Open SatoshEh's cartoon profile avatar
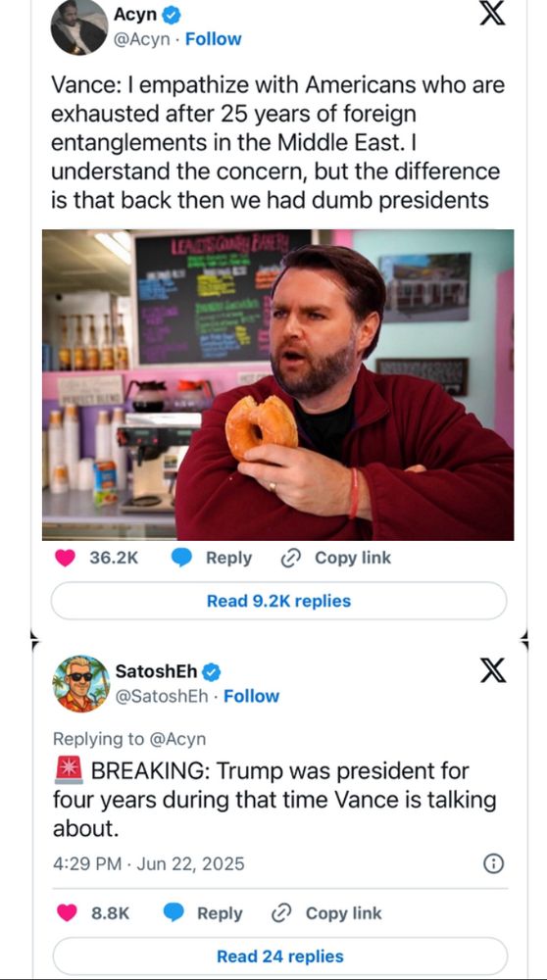The image size is (547, 980). 80,684
